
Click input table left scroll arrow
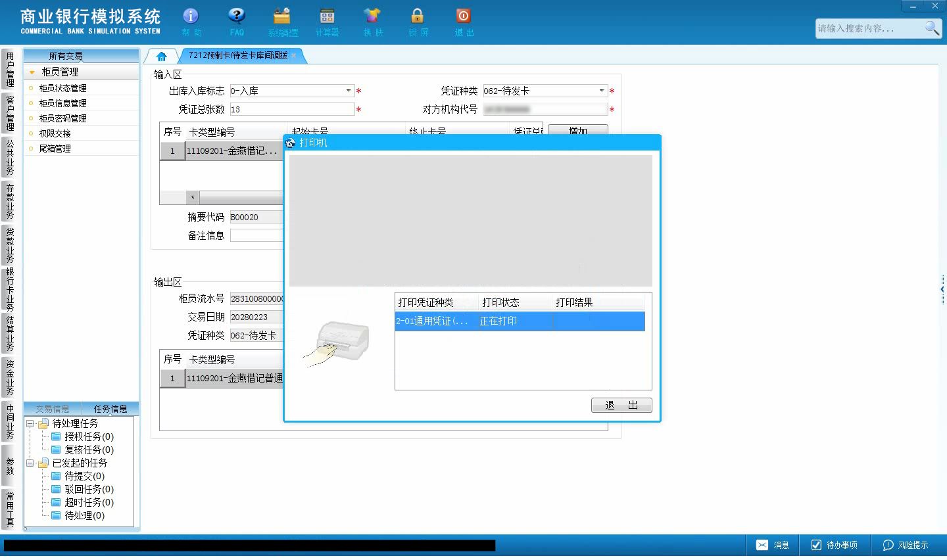pos(193,197)
